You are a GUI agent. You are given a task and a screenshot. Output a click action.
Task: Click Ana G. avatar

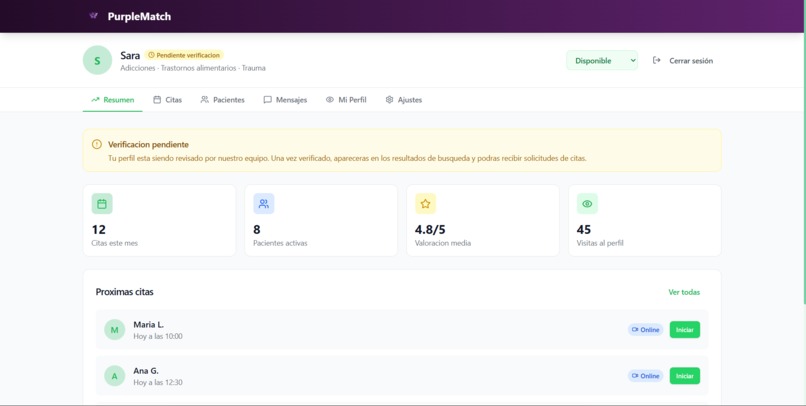[115, 376]
